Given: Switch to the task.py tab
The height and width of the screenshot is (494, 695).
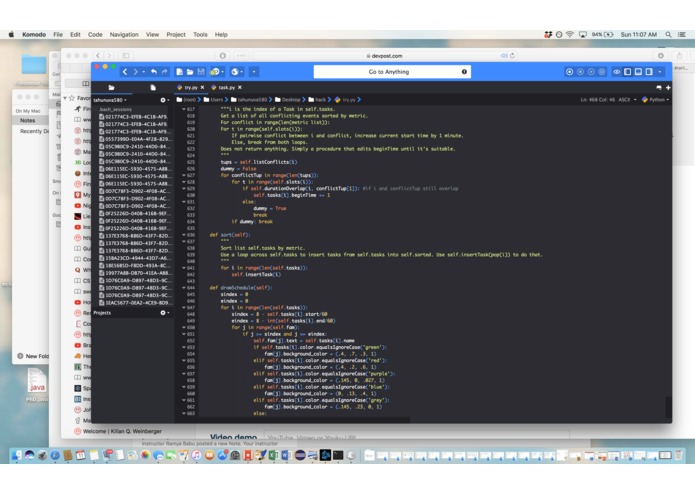Looking at the screenshot, I should (226, 88).
